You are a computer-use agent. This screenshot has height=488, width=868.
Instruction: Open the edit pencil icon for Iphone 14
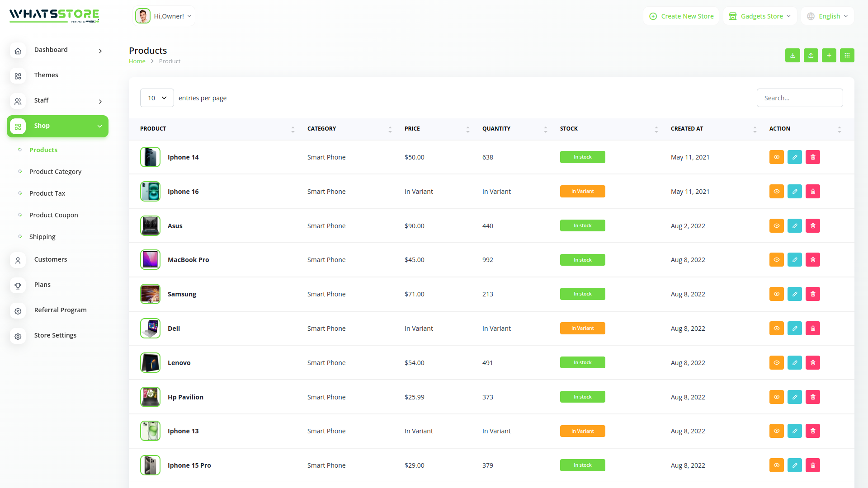(794, 157)
